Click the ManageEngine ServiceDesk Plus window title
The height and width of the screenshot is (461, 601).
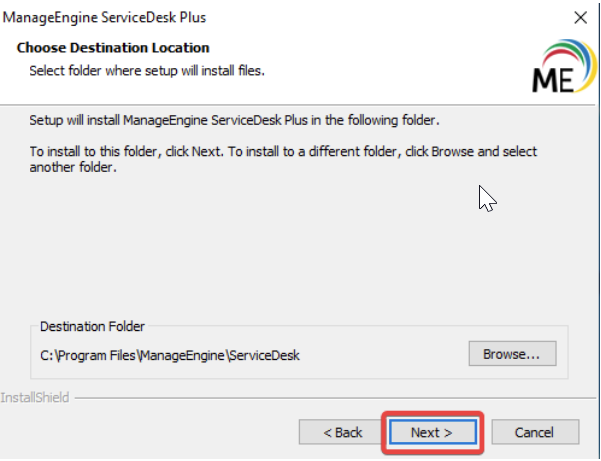coord(112,17)
